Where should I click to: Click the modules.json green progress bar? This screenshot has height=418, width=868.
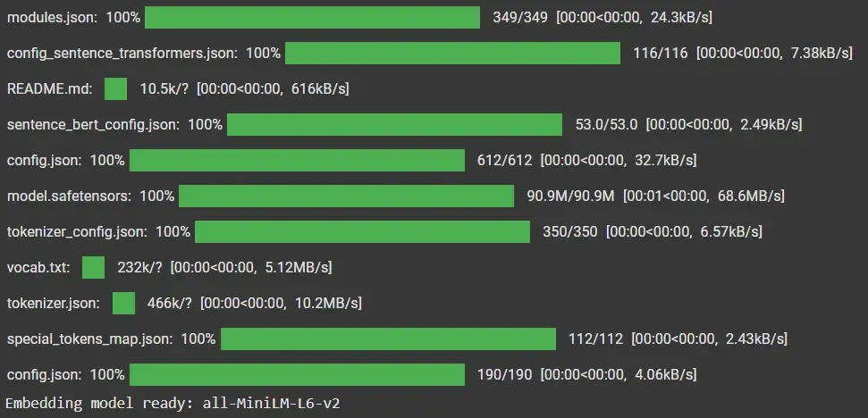[x=312, y=18]
